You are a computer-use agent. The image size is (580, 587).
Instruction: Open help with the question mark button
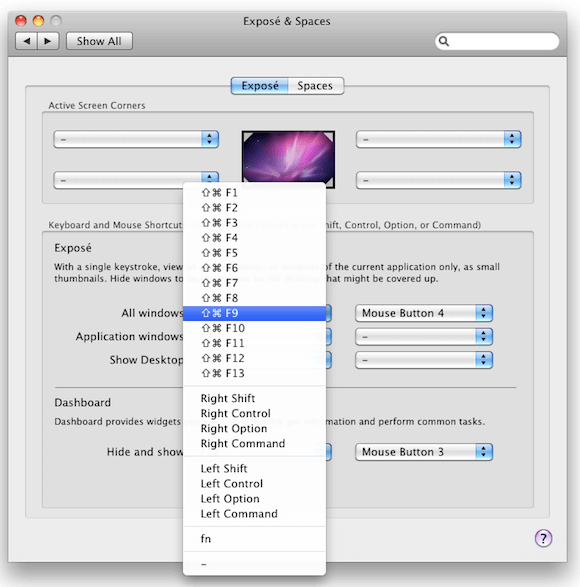point(543,538)
